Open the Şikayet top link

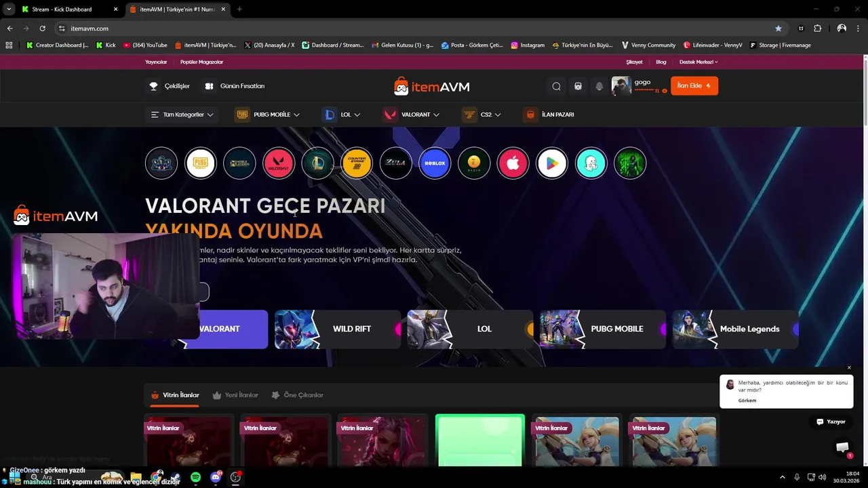634,62
